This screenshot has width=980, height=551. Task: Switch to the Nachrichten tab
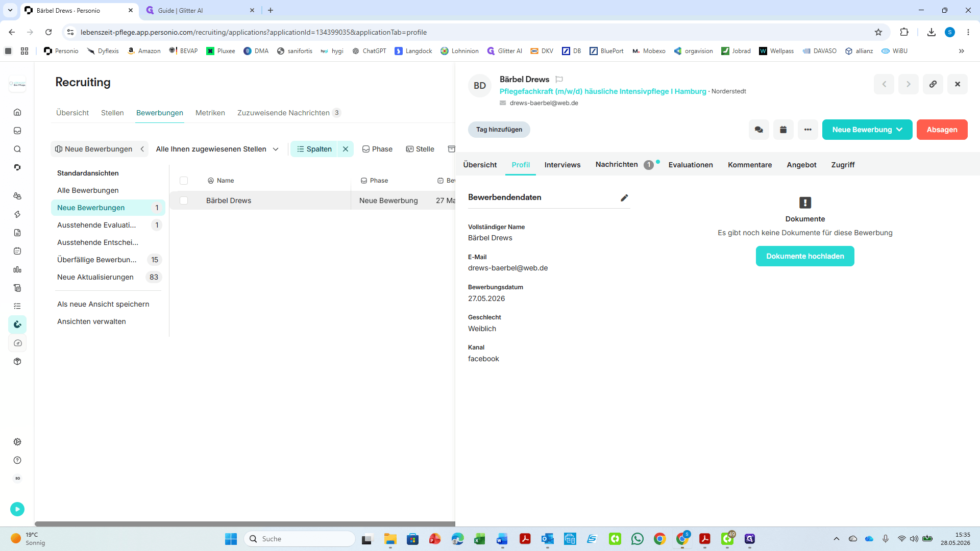(x=617, y=164)
